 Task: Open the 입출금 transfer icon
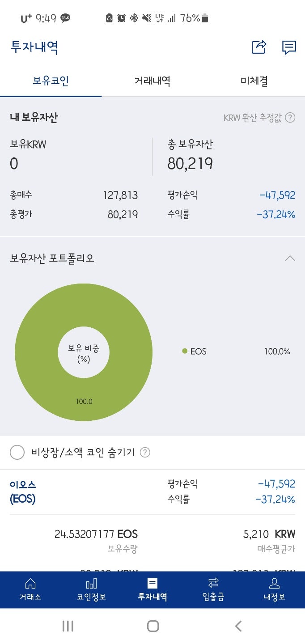(x=213, y=583)
